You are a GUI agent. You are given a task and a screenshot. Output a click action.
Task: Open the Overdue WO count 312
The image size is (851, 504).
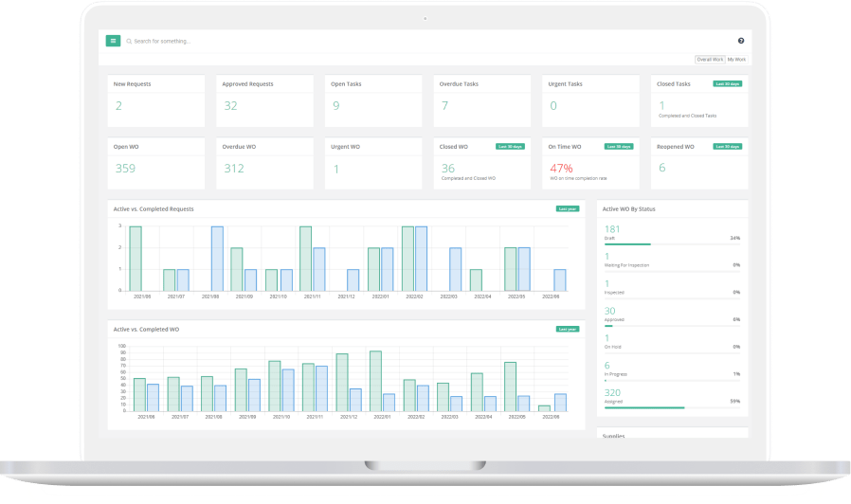pyautogui.click(x=232, y=168)
